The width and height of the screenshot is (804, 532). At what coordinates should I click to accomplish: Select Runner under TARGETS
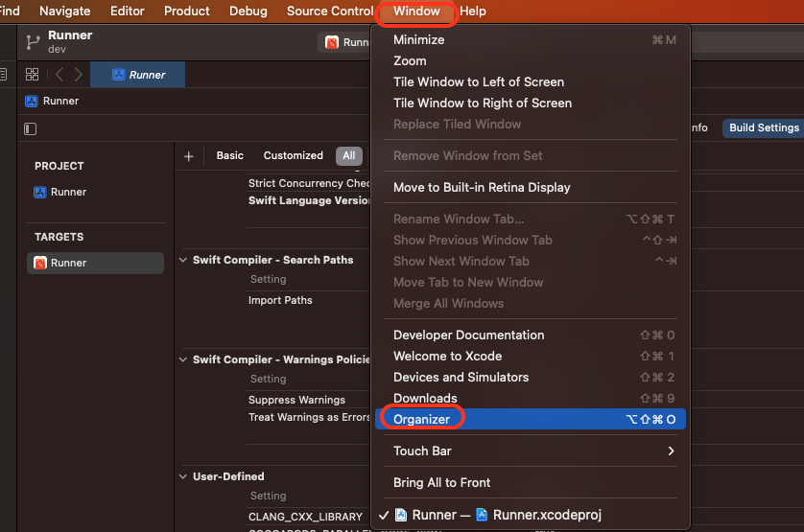95,263
